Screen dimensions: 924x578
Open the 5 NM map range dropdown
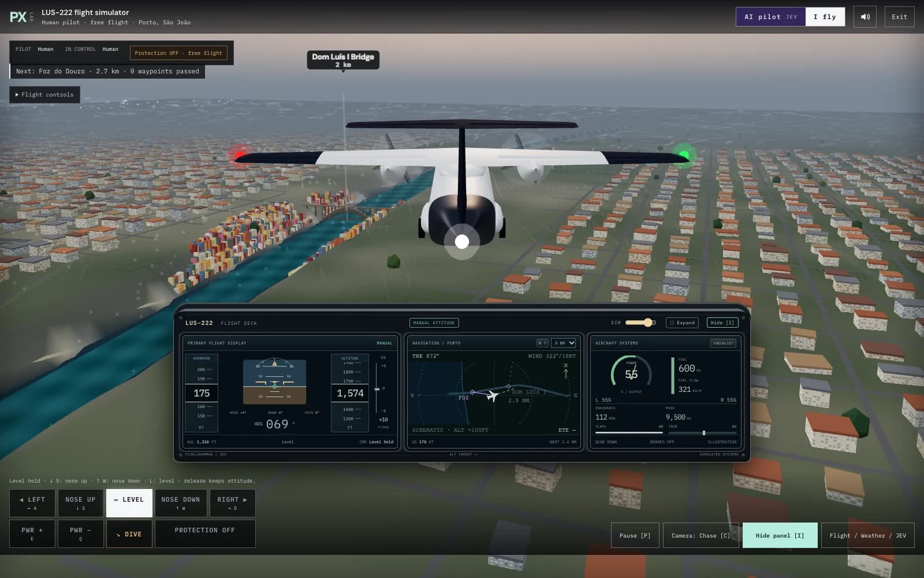[x=563, y=343]
